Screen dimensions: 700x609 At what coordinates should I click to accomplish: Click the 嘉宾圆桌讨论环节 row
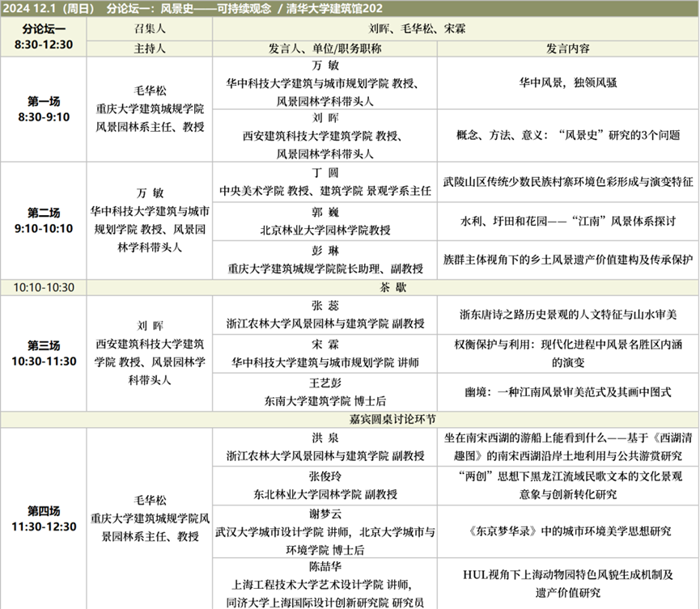(392, 419)
